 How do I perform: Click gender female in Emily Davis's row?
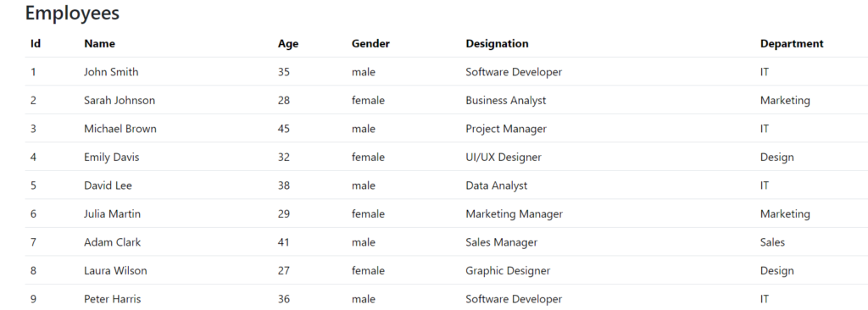[x=368, y=158]
